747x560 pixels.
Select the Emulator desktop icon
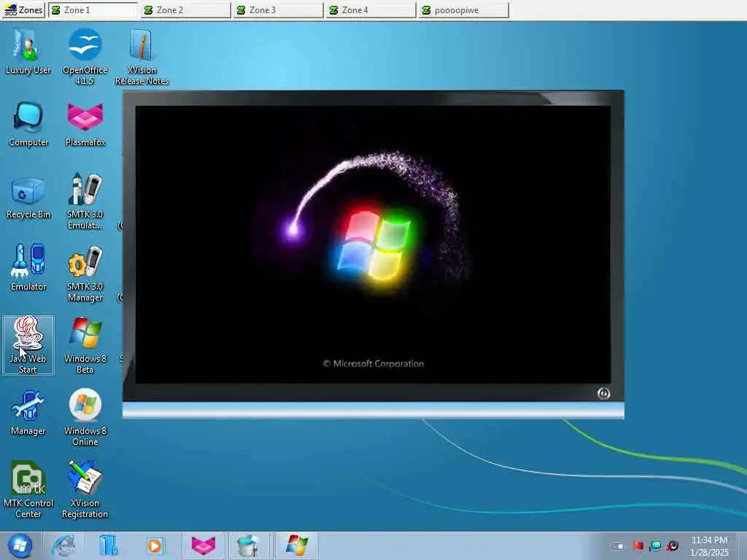point(28,268)
